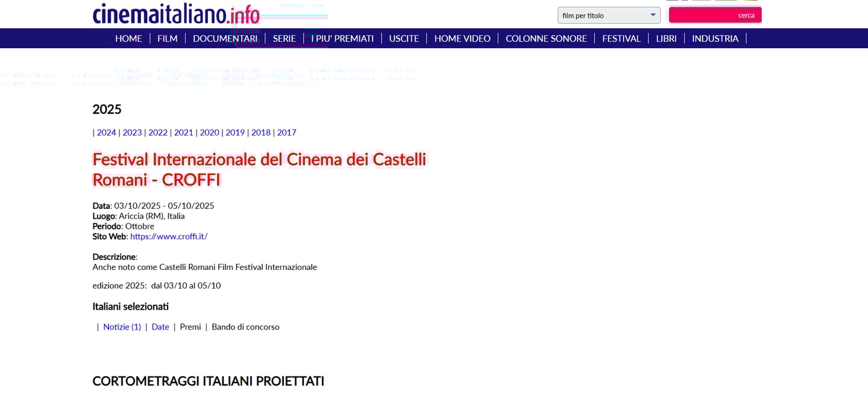
Task: Click the 'CORTOMETRAGGI ITALIANI PROIETTATI' heading
Action: tap(208, 381)
